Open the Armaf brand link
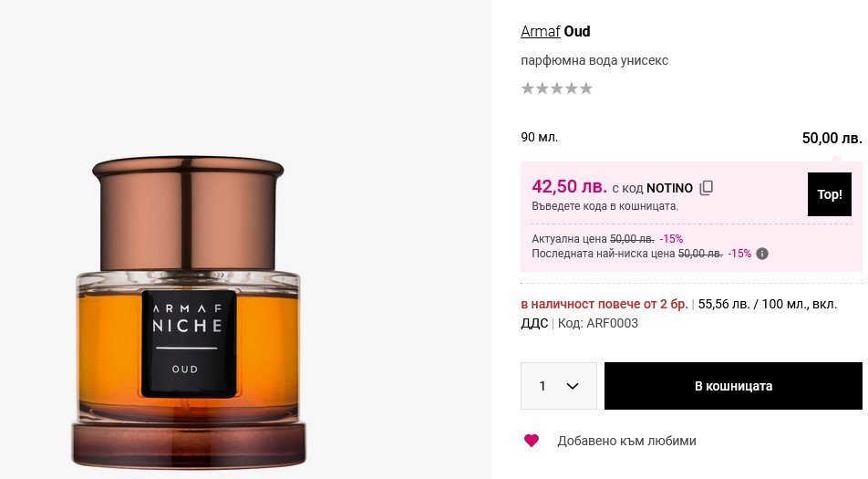Image resolution: width=868 pixels, height=479 pixels. pos(540,32)
